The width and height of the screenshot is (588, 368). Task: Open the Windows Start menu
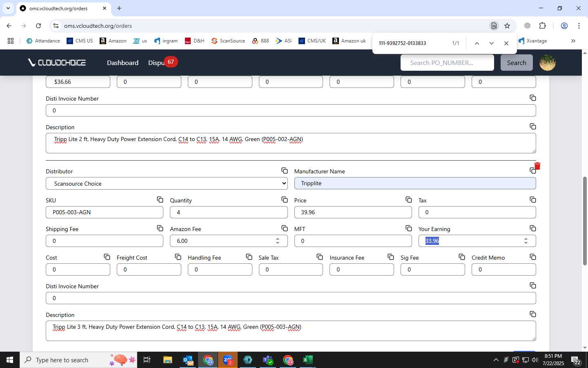pos(10,360)
